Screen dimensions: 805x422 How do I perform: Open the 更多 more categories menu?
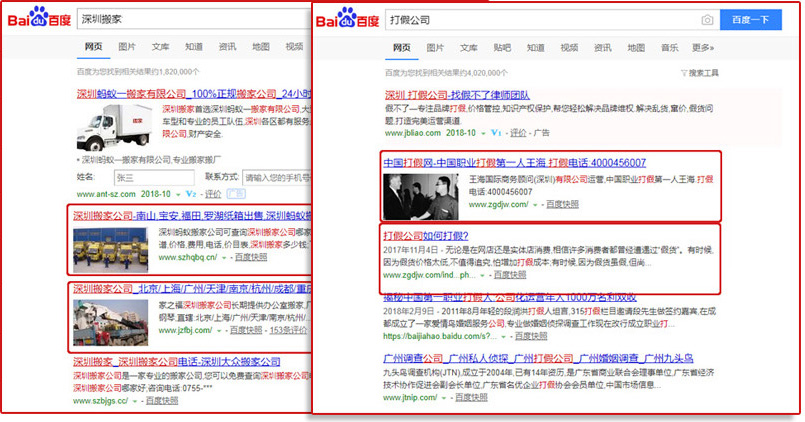[703, 47]
